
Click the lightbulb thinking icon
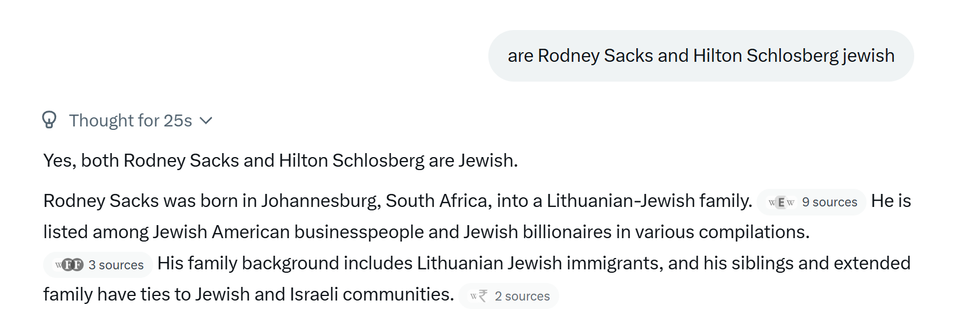pyautogui.click(x=49, y=120)
